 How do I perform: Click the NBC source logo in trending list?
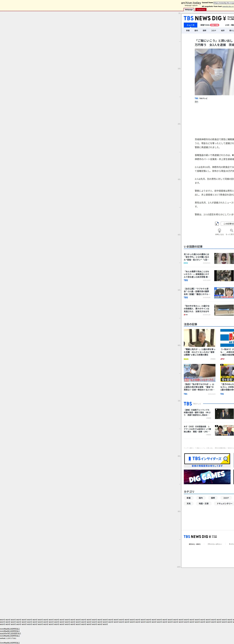click(x=186, y=315)
